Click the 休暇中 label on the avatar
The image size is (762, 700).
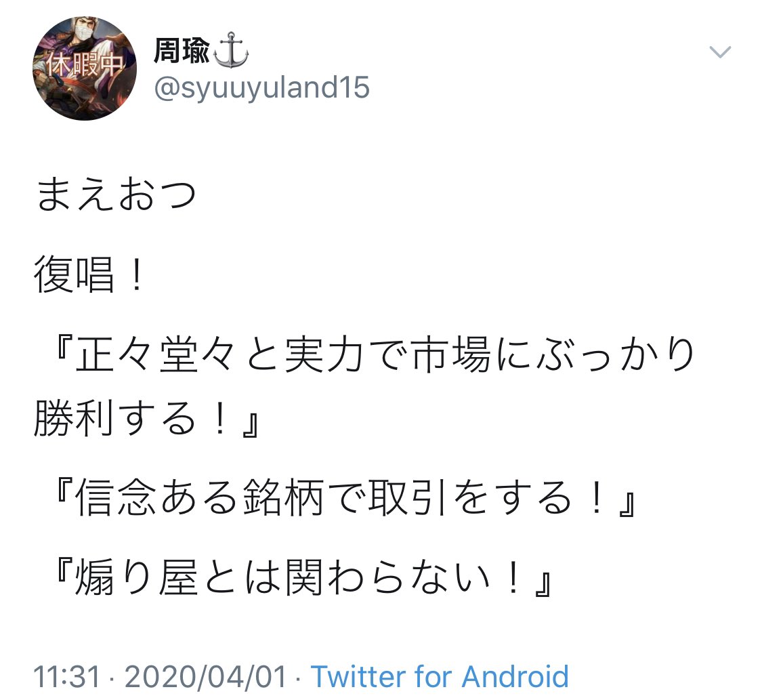tap(83, 64)
